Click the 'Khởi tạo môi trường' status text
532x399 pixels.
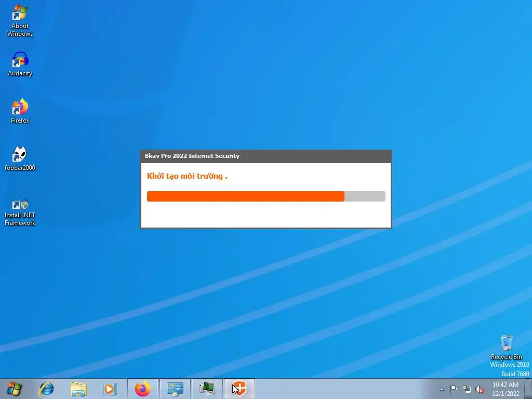(187, 176)
